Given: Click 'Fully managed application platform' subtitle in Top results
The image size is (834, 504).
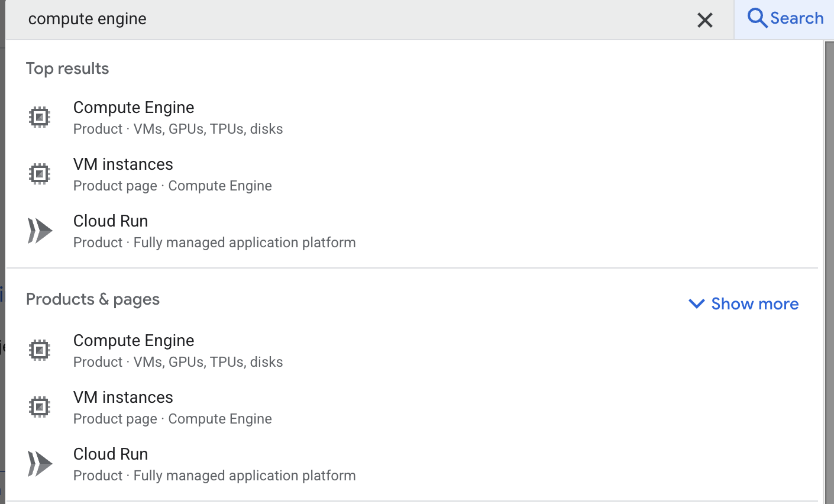Looking at the screenshot, I should pos(244,243).
